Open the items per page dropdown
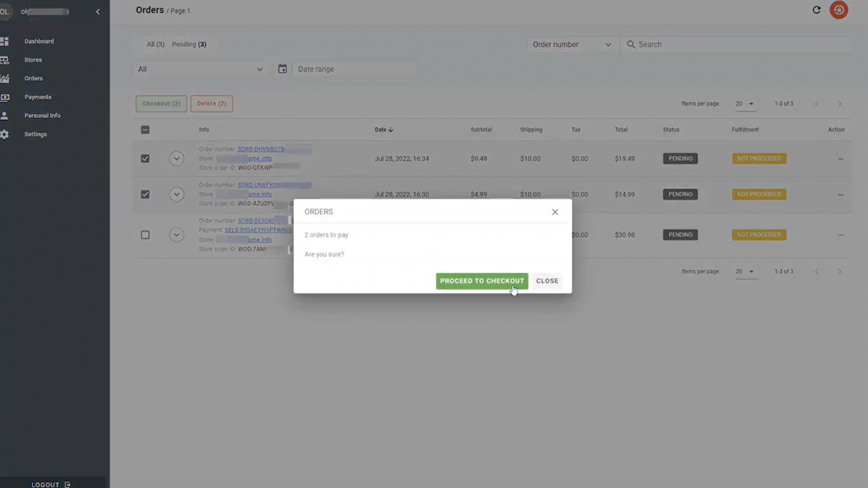The height and width of the screenshot is (488, 868). coord(746,103)
